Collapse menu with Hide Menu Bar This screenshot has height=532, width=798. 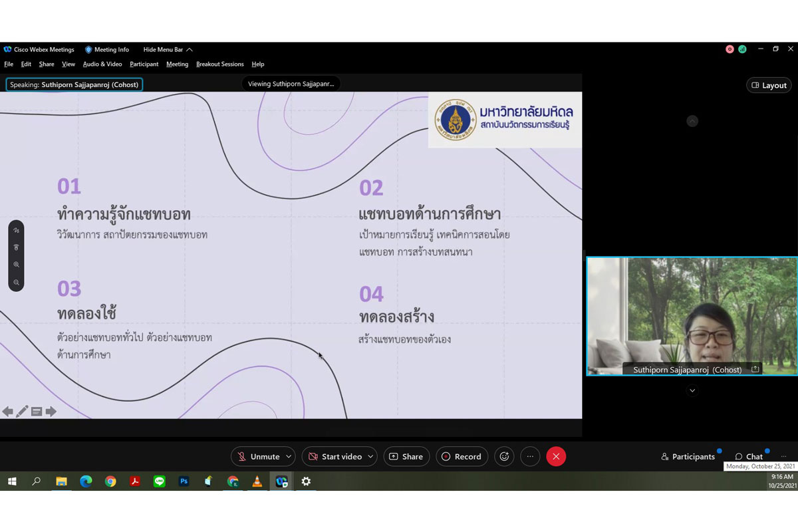(168, 50)
